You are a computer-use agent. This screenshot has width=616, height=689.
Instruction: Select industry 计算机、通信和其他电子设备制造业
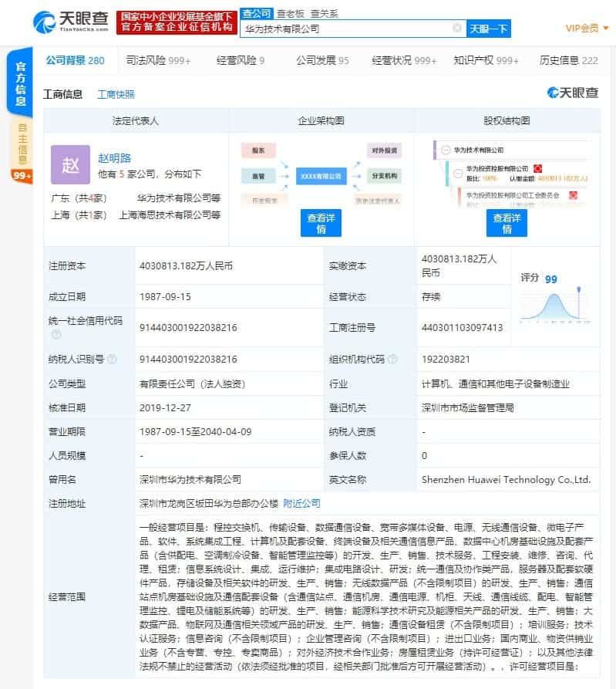point(496,383)
